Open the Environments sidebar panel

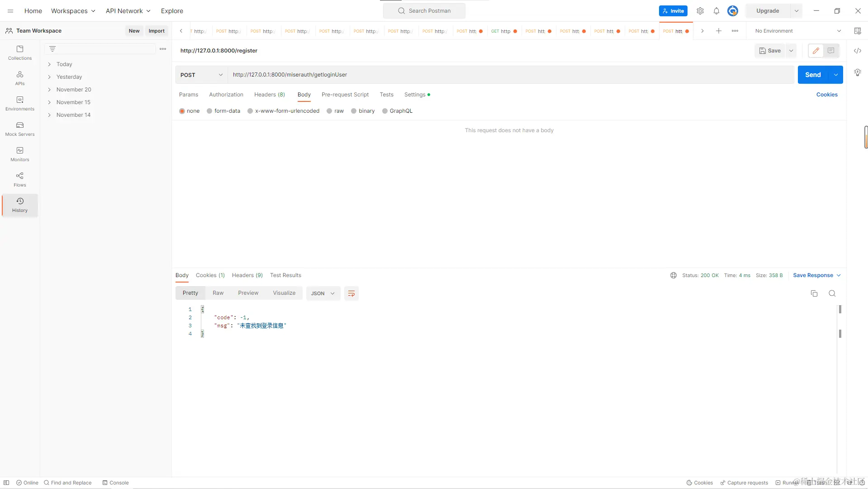click(x=20, y=103)
